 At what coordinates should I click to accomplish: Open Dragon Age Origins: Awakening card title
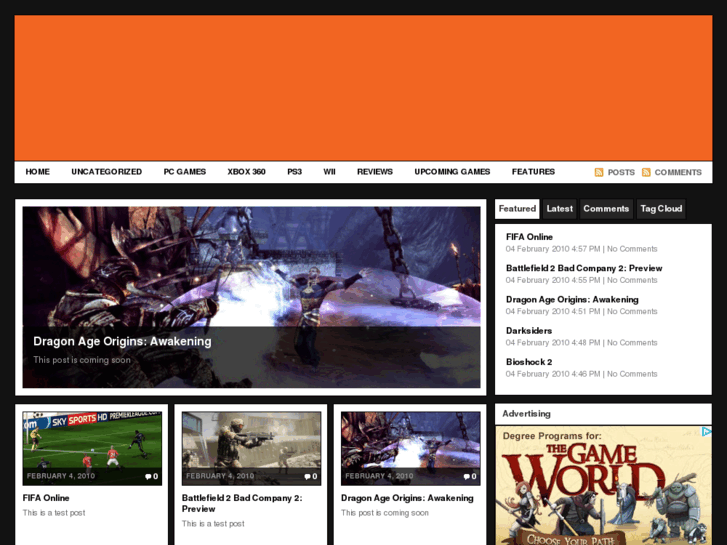(407, 498)
